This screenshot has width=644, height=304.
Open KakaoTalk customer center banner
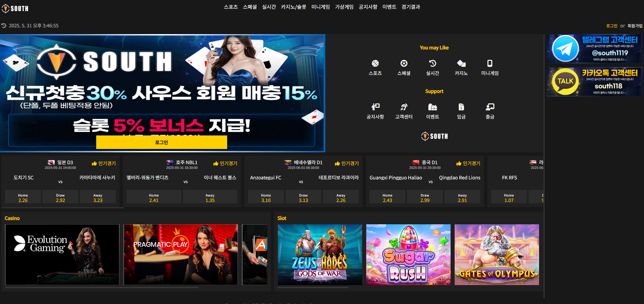[x=594, y=82]
